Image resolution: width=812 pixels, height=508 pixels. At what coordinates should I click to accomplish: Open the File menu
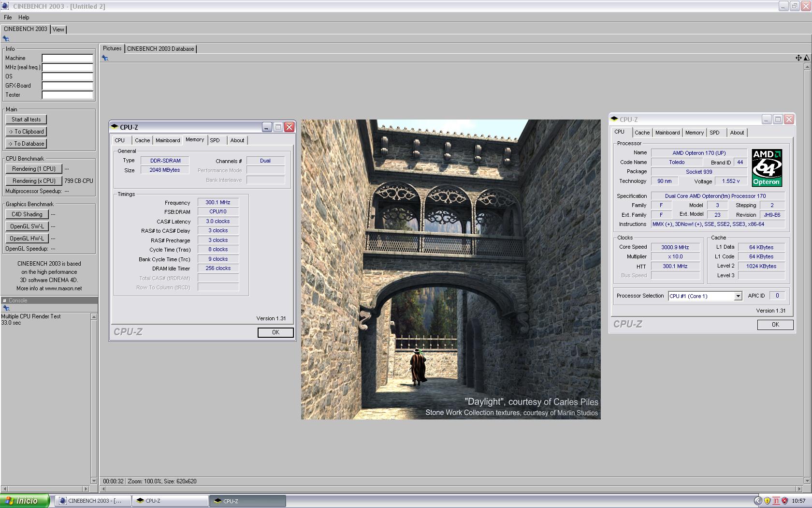point(8,17)
